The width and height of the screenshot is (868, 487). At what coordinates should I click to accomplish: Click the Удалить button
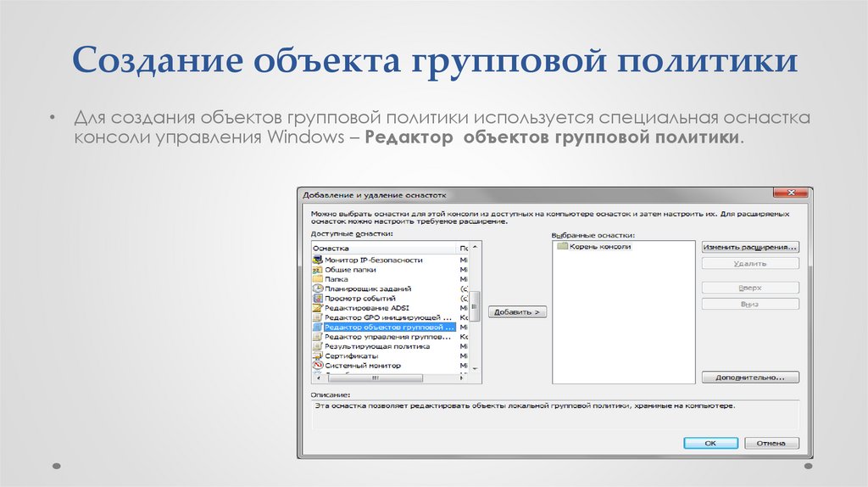[750, 264]
